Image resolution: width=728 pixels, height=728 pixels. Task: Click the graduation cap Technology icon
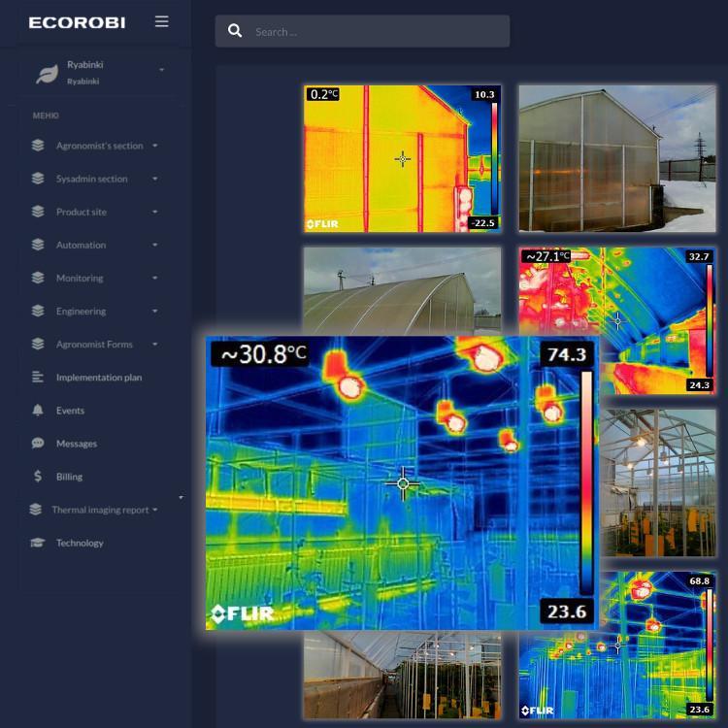point(38,543)
